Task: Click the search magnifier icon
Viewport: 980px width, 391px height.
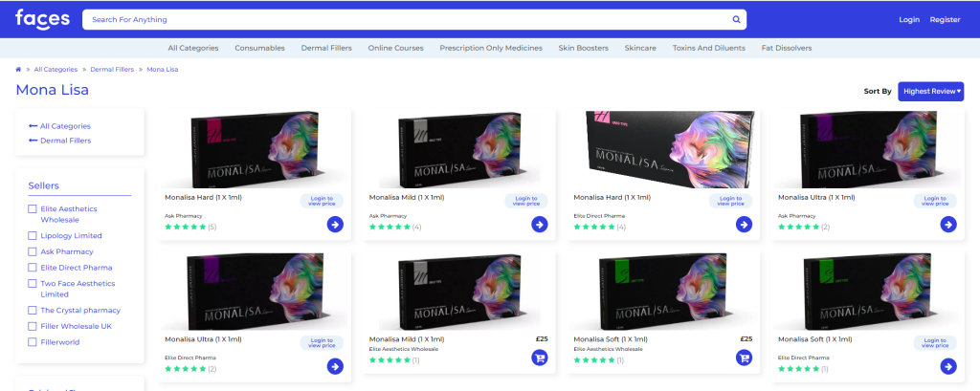Action: pyautogui.click(x=736, y=19)
